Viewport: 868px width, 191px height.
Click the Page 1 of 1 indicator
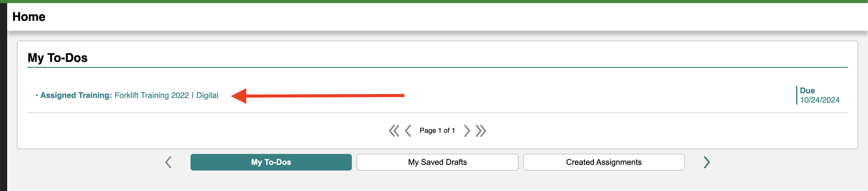tap(437, 131)
